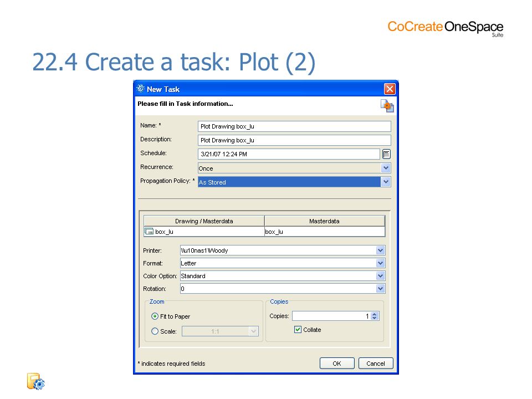The height and width of the screenshot is (399, 532).
Task: Click the drawing icon next to box_lu row
Action: coord(149,232)
